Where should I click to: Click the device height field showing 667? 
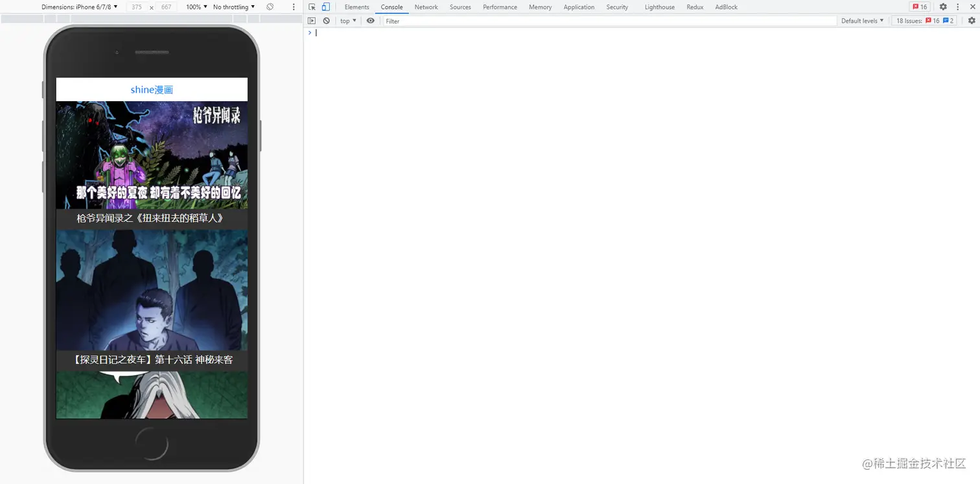167,7
